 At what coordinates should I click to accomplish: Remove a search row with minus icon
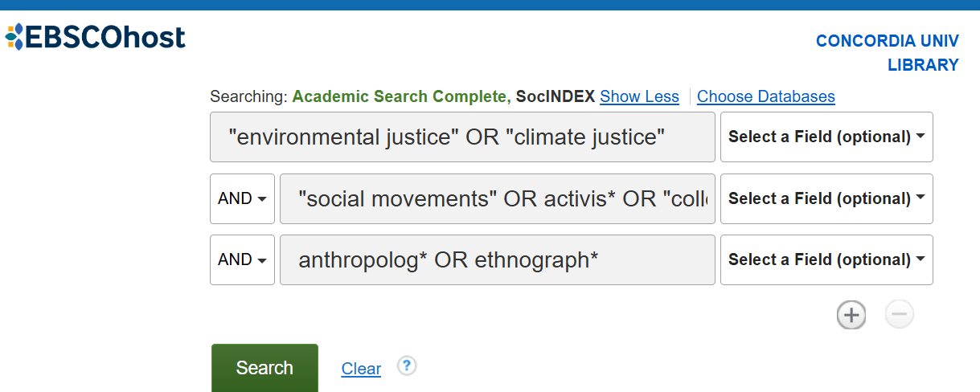coord(900,316)
